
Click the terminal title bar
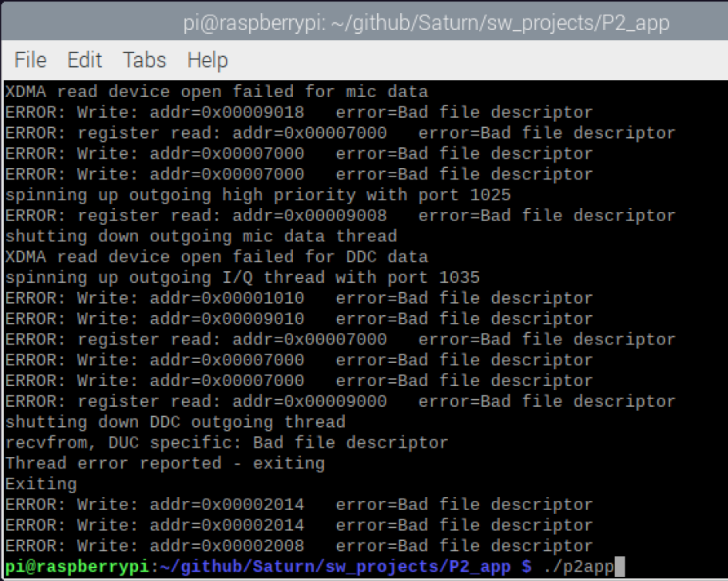coord(364,23)
